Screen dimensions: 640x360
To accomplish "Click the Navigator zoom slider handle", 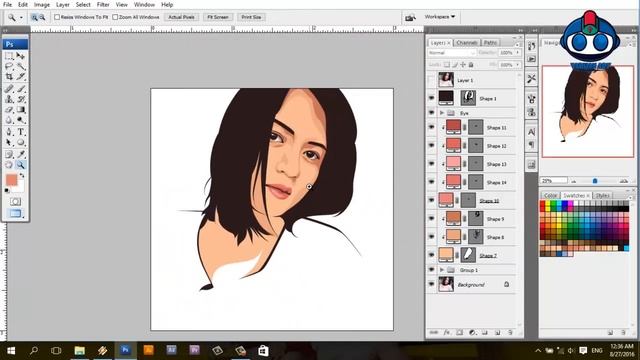I will (x=595, y=180).
